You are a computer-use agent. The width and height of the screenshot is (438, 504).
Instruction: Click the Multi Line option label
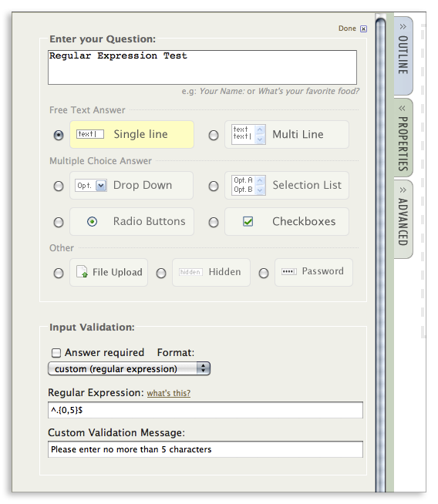(298, 134)
